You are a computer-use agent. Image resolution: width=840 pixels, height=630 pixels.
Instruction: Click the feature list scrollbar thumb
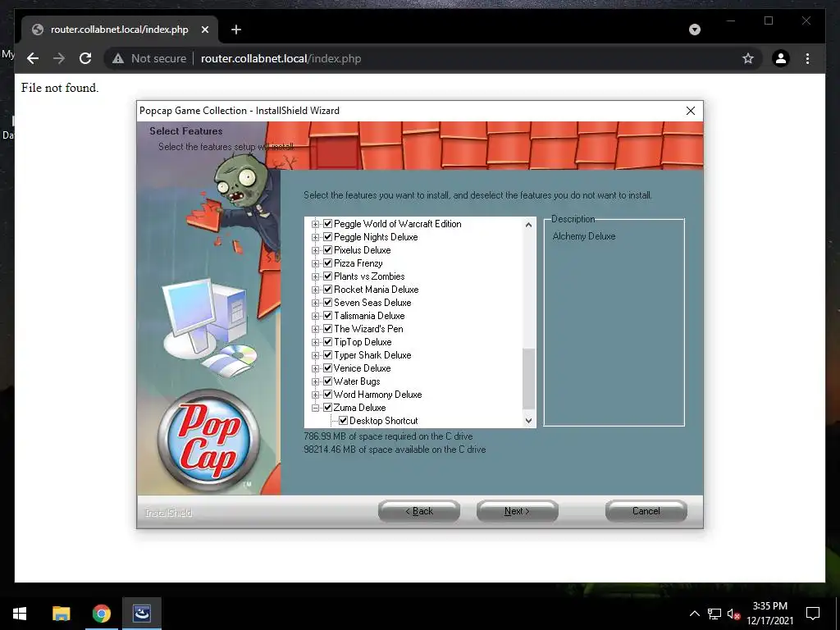click(x=528, y=379)
